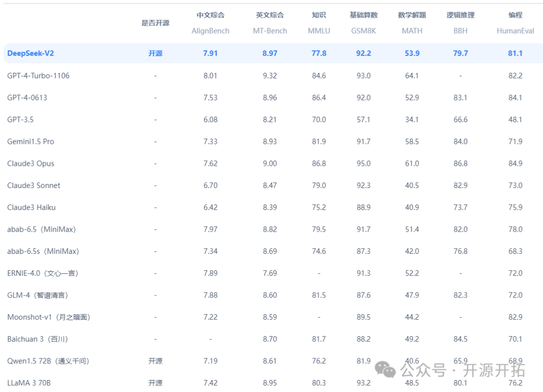The width and height of the screenshot is (543, 392).
Task: Select the MT-Bench header label
Action: coord(270,31)
